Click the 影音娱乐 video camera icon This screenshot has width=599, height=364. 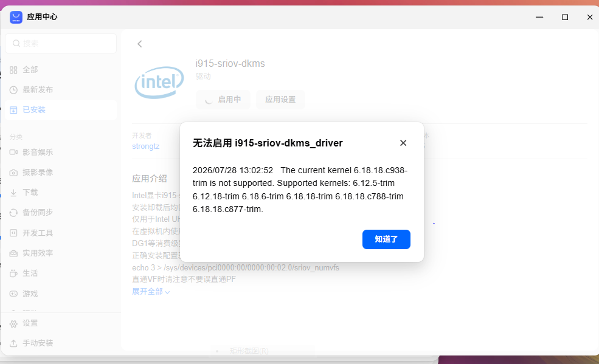13,153
